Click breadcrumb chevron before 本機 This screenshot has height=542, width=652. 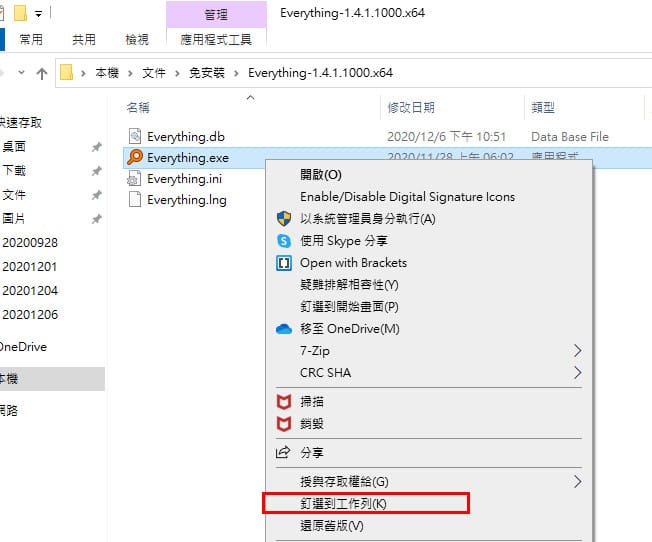click(x=84, y=73)
